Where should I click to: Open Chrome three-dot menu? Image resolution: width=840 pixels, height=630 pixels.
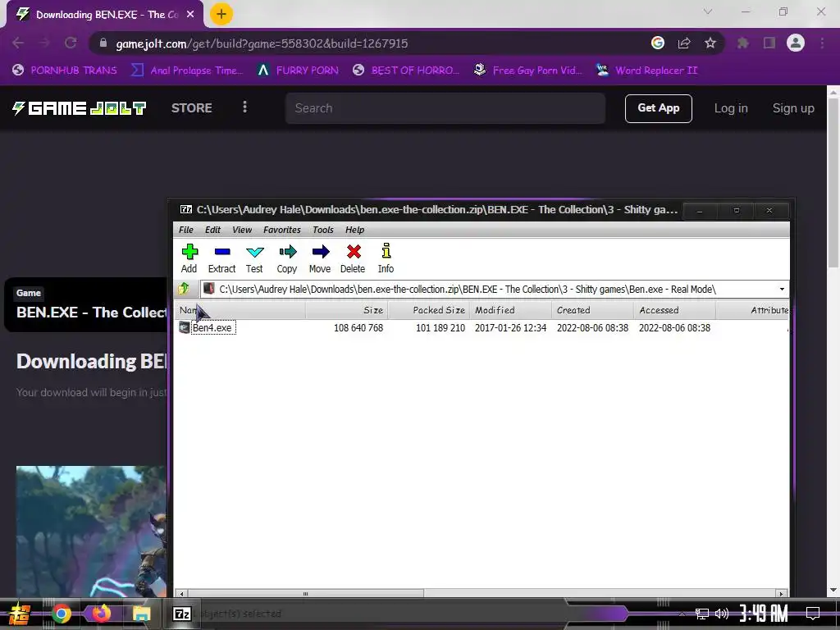click(822, 43)
